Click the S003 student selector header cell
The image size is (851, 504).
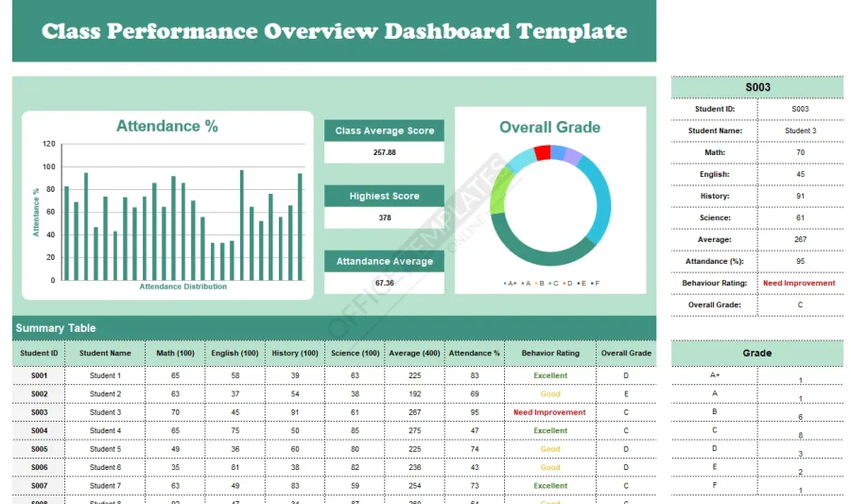757,87
